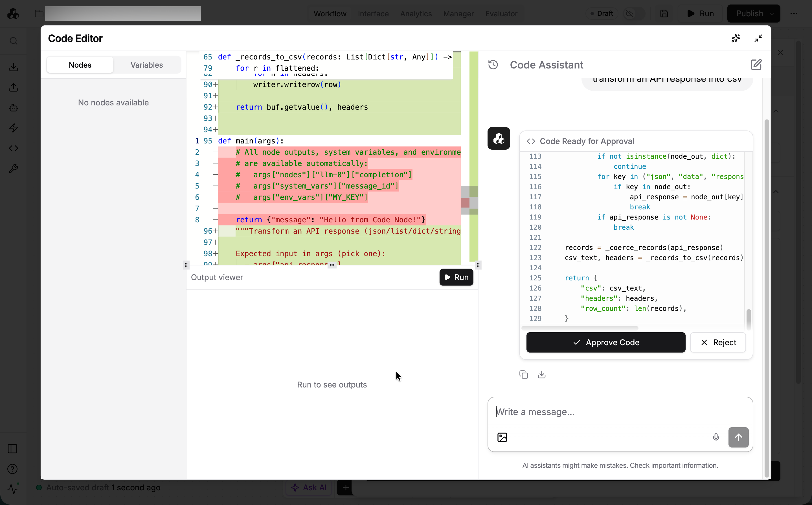Click the microphone voice input icon
This screenshot has height=505, width=812.
click(x=716, y=437)
